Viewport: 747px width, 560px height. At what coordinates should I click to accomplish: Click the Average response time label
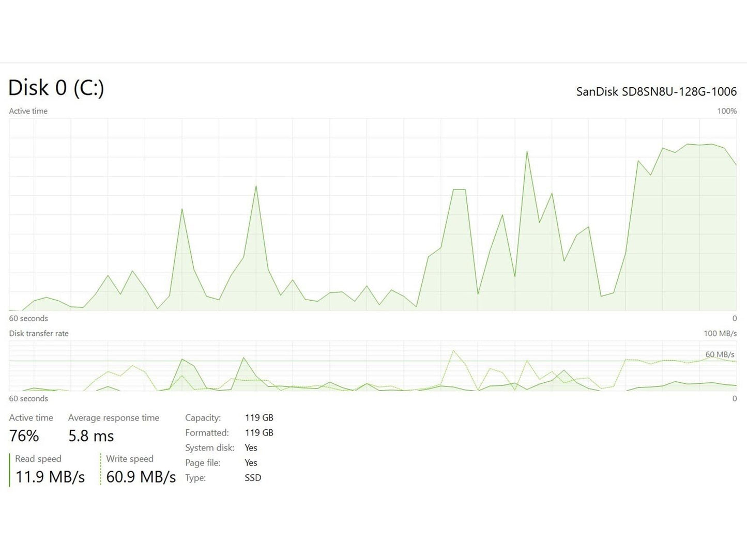click(x=114, y=418)
